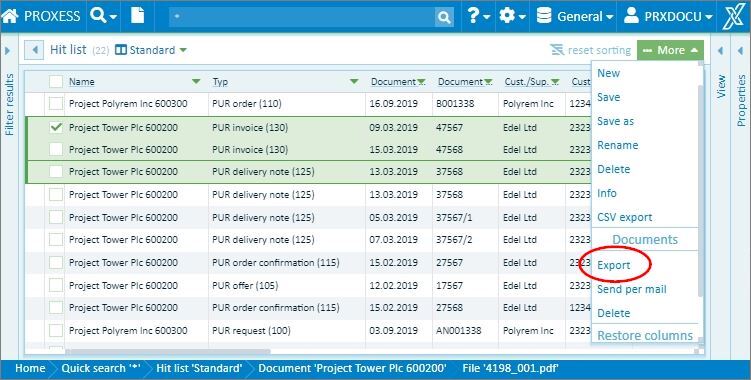The image size is (751, 380).
Task: Open File '4198_001.pdf' breadcrumb
Action: tap(511, 368)
